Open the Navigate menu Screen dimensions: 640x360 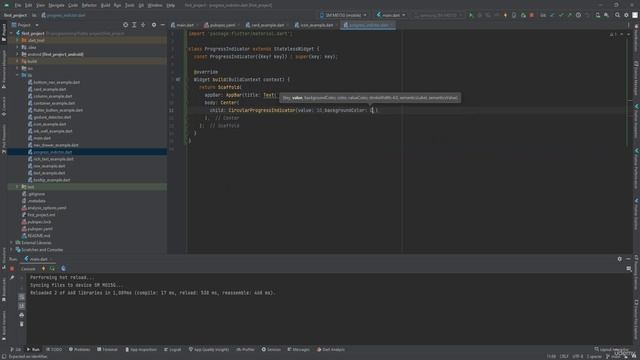(56, 5)
